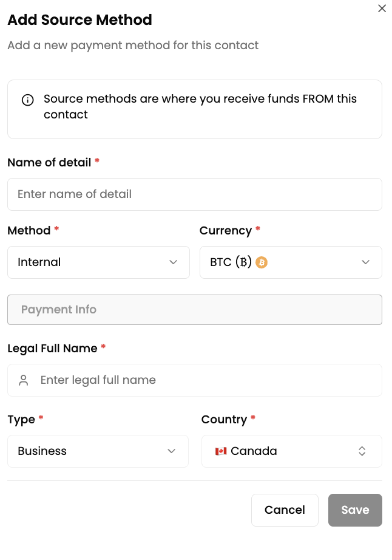Expand the Currency dropdown chevron

pos(365,262)
